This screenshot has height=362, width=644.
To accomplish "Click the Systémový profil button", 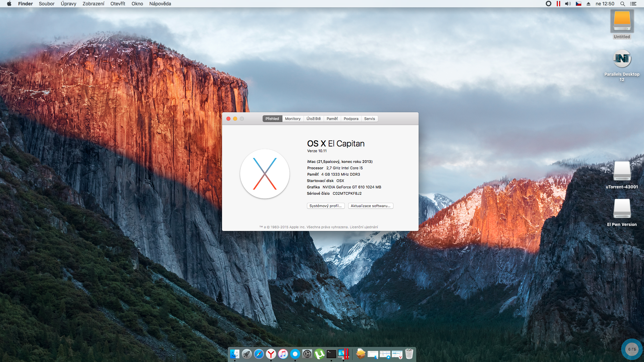I will 326,206.
